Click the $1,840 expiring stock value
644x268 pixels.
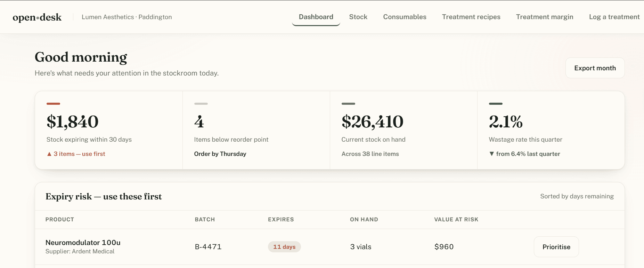click(72, 121)
